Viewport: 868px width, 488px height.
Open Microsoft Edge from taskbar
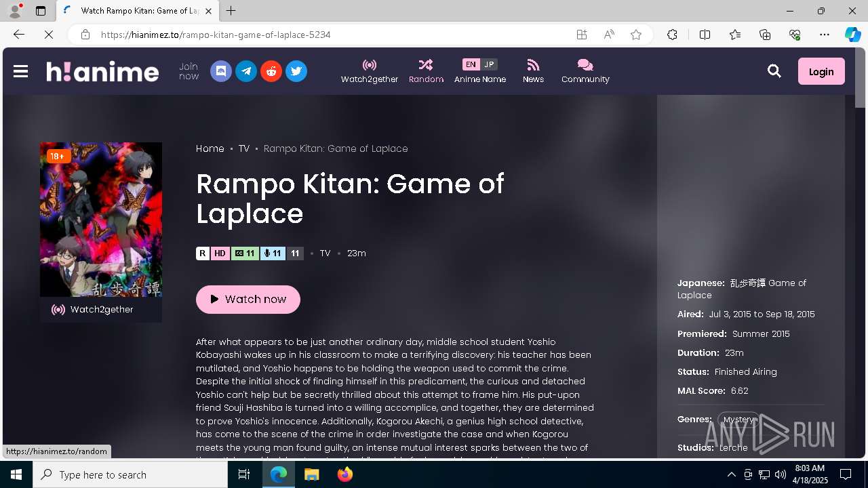point(279,474)
